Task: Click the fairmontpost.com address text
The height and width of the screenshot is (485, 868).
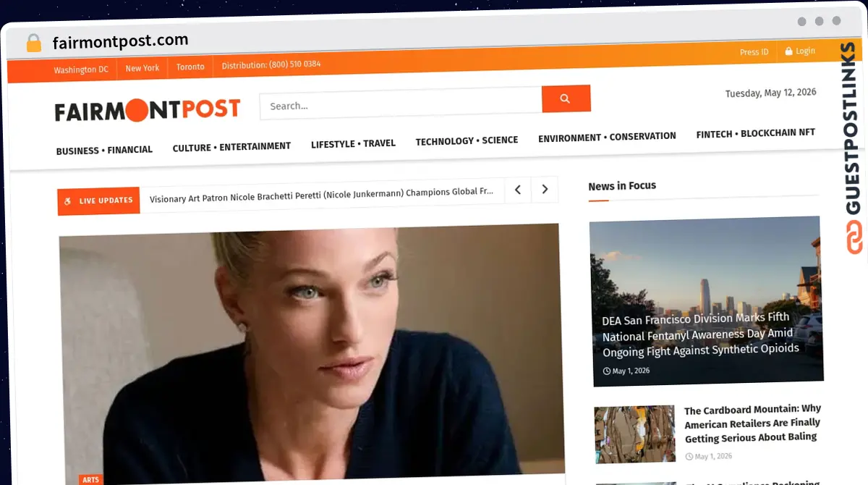Action: [x=120, y=41]
